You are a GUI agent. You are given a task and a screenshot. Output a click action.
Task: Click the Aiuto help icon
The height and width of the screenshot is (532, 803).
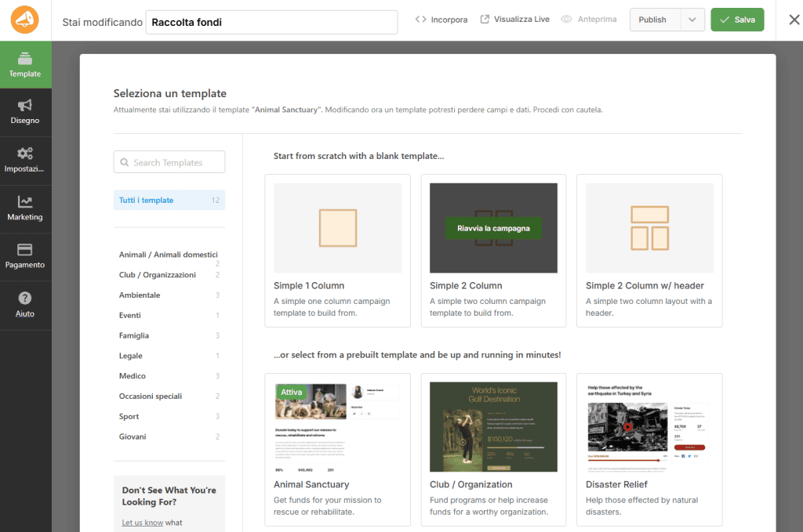(25, 305)
